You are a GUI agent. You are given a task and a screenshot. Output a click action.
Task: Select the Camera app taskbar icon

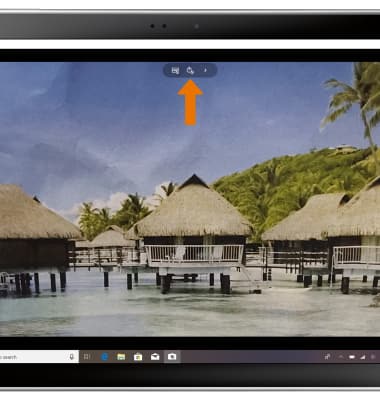click(172, 357)
